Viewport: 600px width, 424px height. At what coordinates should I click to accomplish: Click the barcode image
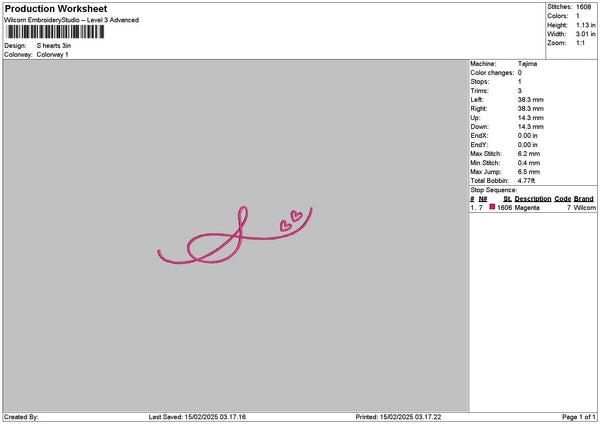pos(55,32)
